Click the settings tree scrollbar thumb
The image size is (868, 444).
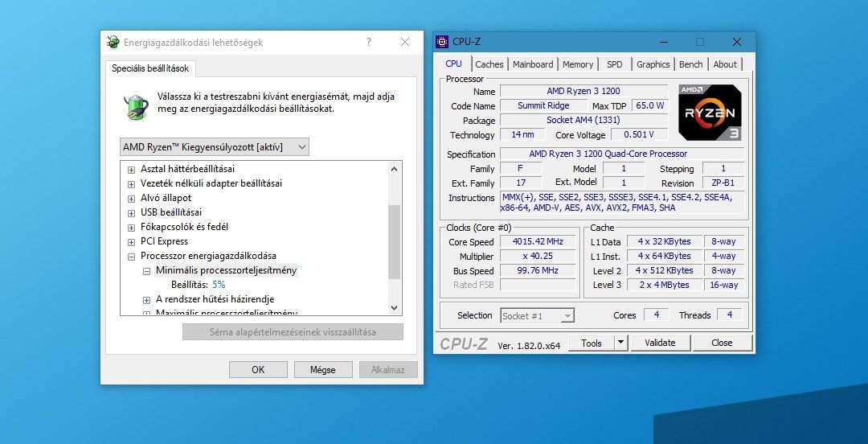pyautogui.click(x=394, y=241)
